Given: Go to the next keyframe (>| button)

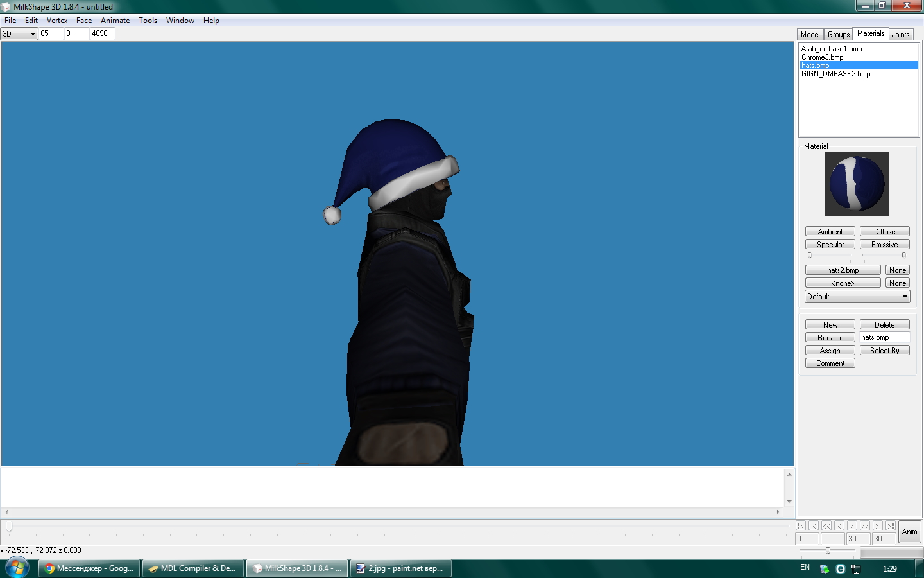Looking at the screenshot, I should click(878, 525).
